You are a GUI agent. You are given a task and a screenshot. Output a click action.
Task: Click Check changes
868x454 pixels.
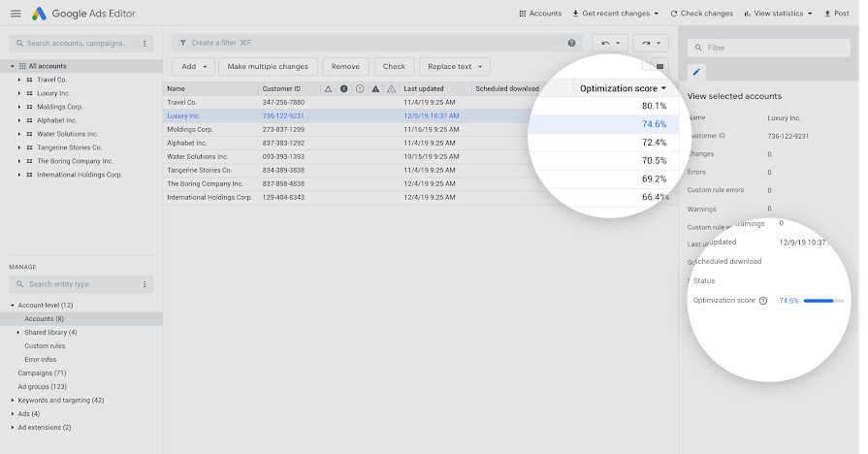coord(701,14)
